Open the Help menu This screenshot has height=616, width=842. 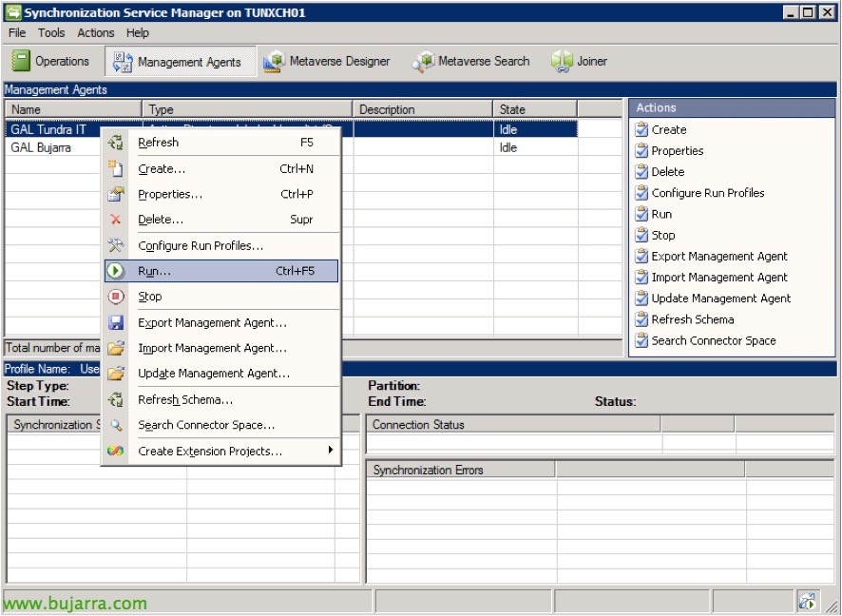click(138, 32)
